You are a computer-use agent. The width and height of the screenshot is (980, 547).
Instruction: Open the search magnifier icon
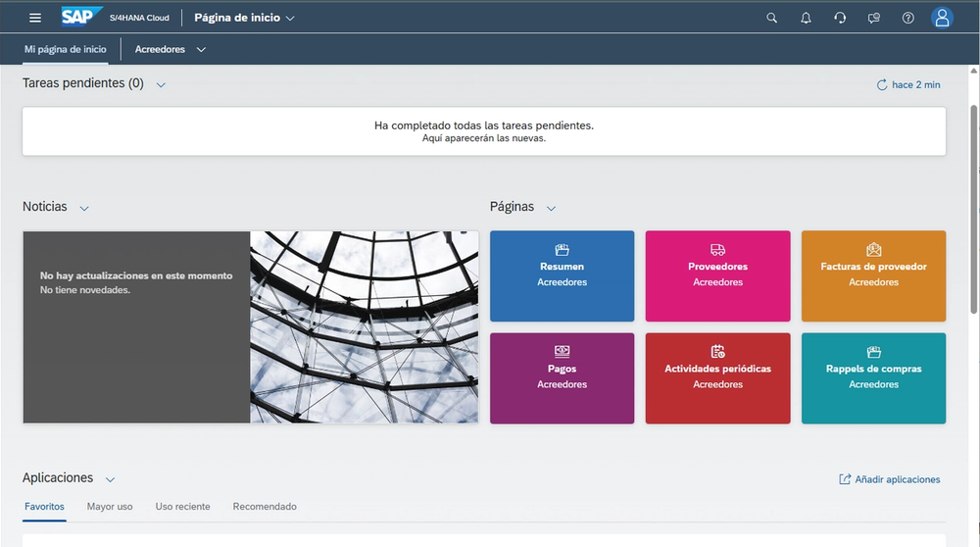point(772,18)
